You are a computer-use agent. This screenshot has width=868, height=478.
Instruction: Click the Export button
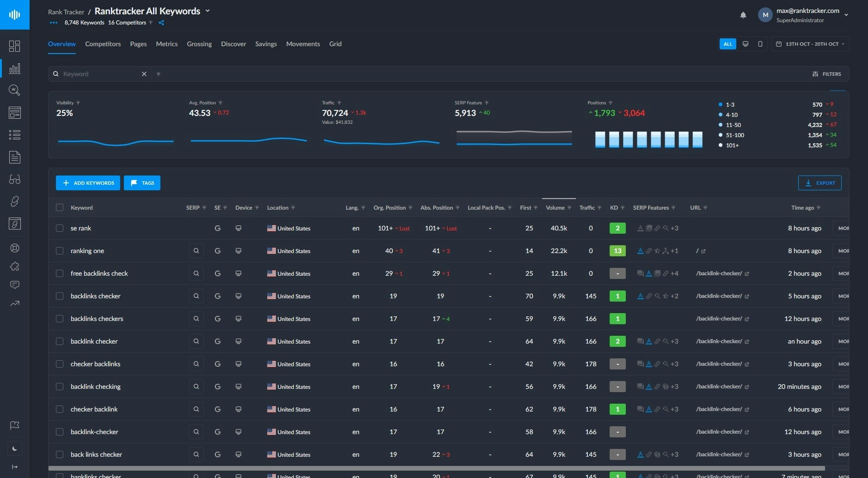tap(819, 183)
